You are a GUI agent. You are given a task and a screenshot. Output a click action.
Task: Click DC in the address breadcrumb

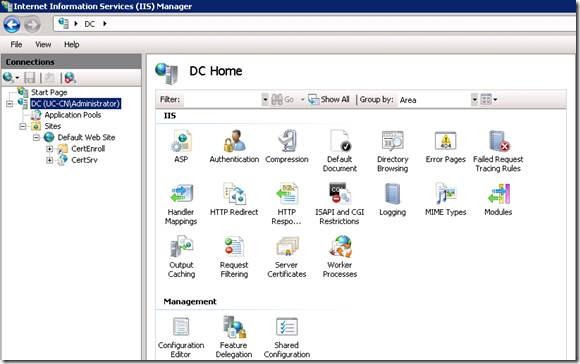tap(90, 24)
